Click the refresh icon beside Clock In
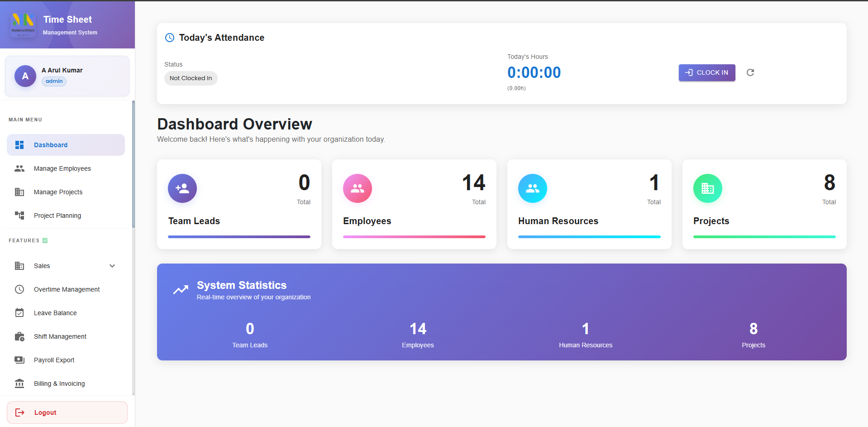Image resolution: width=868 pixels, height=427 pixels. tap(750, 72)
